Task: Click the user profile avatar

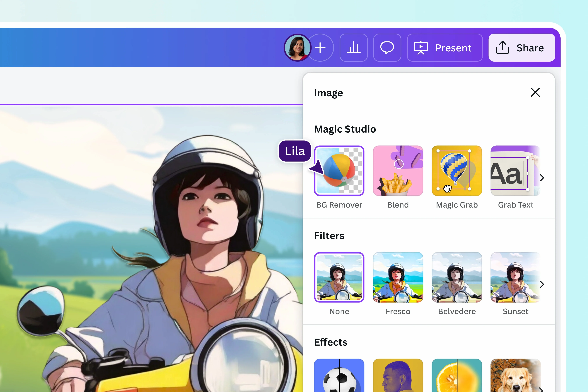Action: click(297, 48)
